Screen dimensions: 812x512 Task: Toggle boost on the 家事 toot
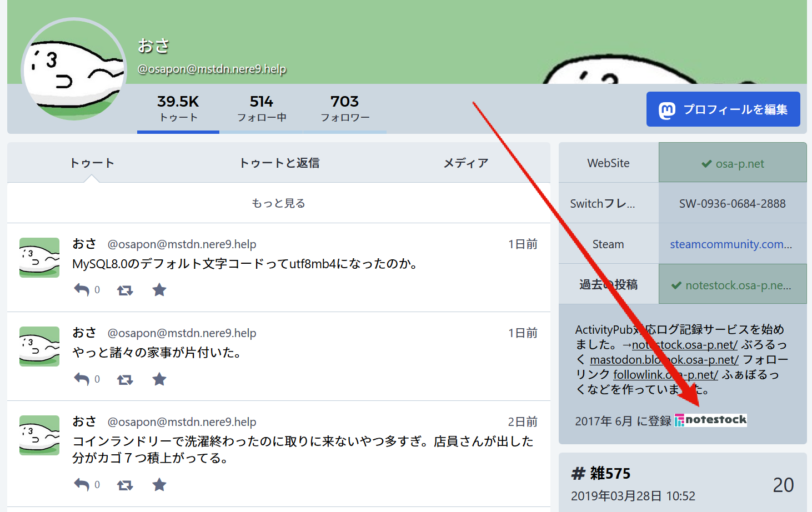click(124, 379)
